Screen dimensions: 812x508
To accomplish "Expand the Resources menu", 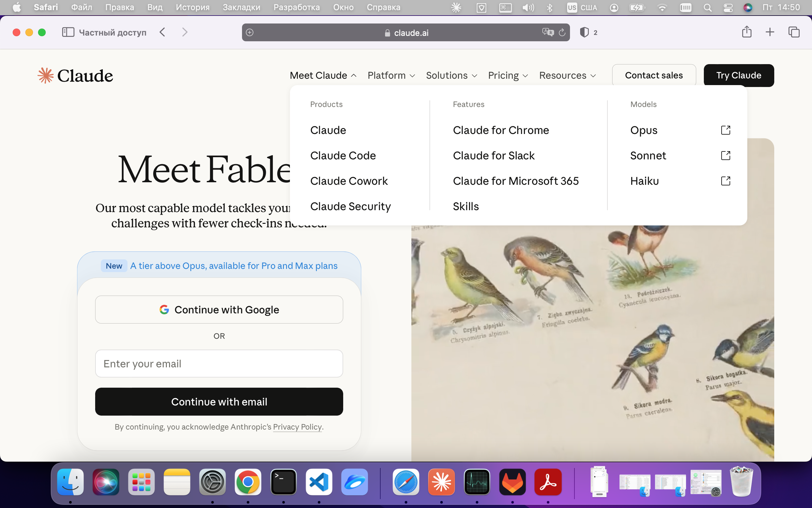I will [567, 75].
